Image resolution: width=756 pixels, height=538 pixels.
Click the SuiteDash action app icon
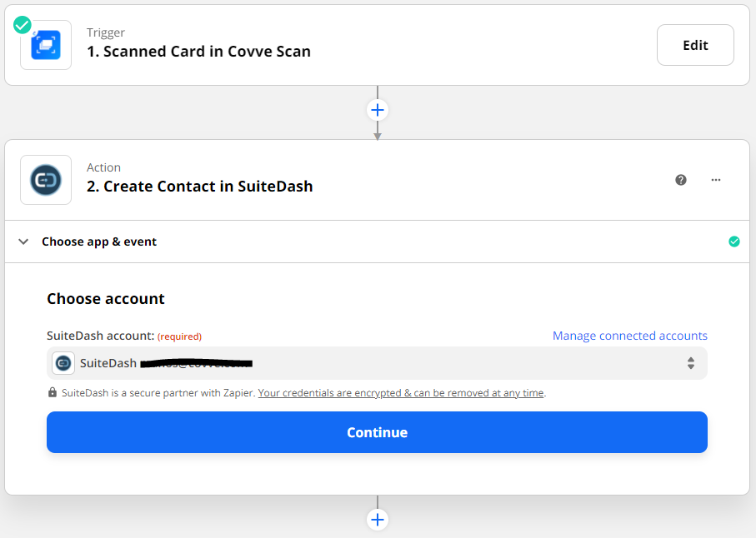[x=46, y=180]
